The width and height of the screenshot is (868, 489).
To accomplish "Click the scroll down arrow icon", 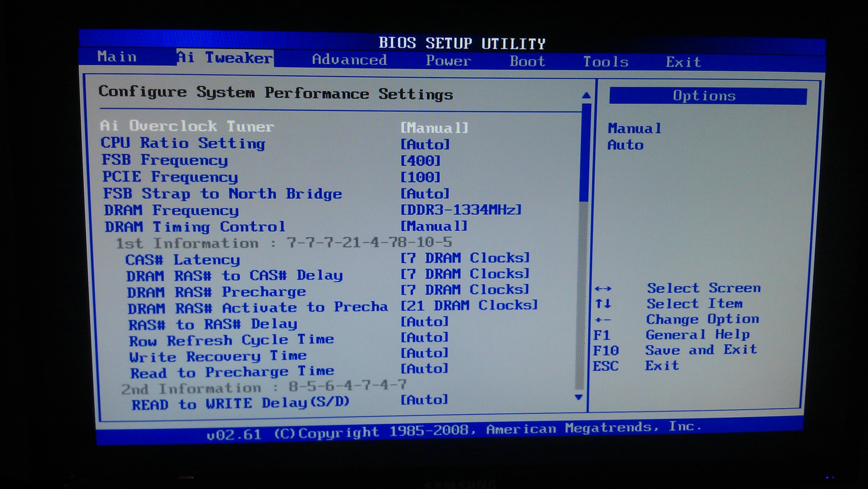I will click(579, 397).
